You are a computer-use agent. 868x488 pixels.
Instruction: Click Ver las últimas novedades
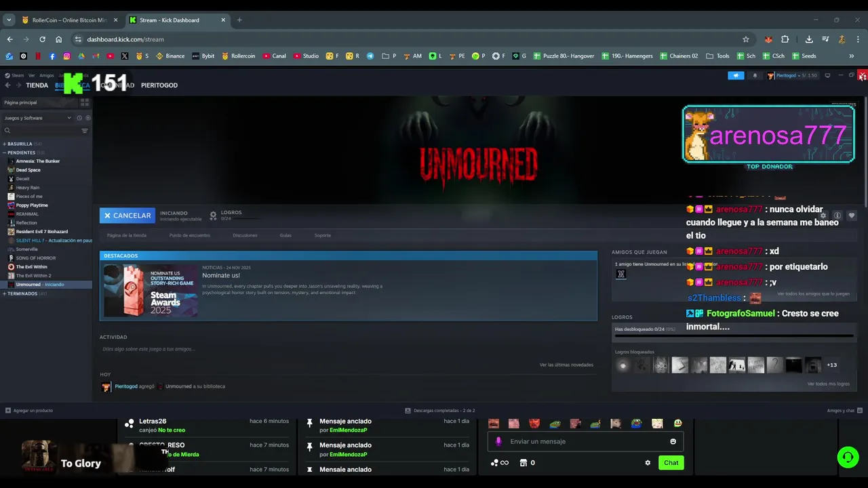click(x=566, y=365)
